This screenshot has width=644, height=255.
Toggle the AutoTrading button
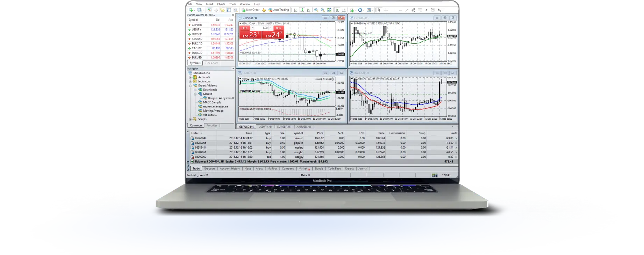click(x=279, y=10)
